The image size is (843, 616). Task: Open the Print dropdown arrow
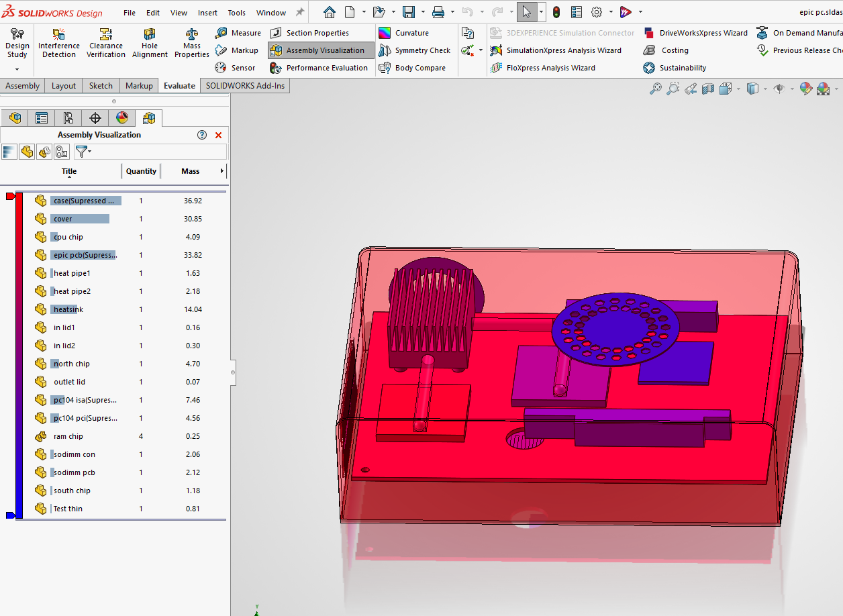tap(452, 12)
